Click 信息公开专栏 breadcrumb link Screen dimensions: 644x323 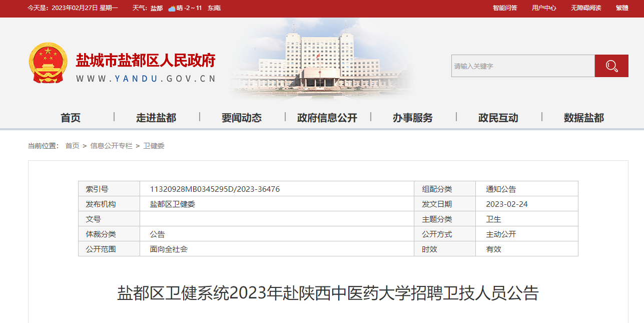(111, 146)
